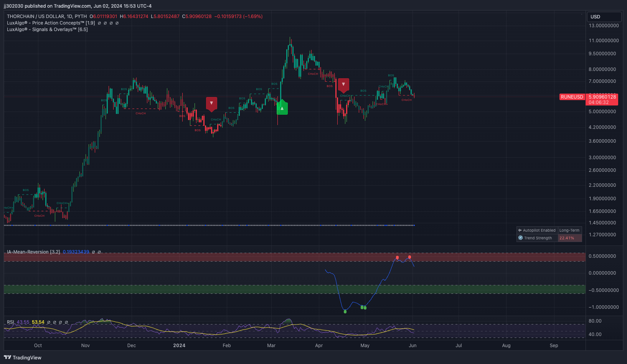Click the green buy signal marker in March
Screen dimensions: 627x364
tap(282, 108)
